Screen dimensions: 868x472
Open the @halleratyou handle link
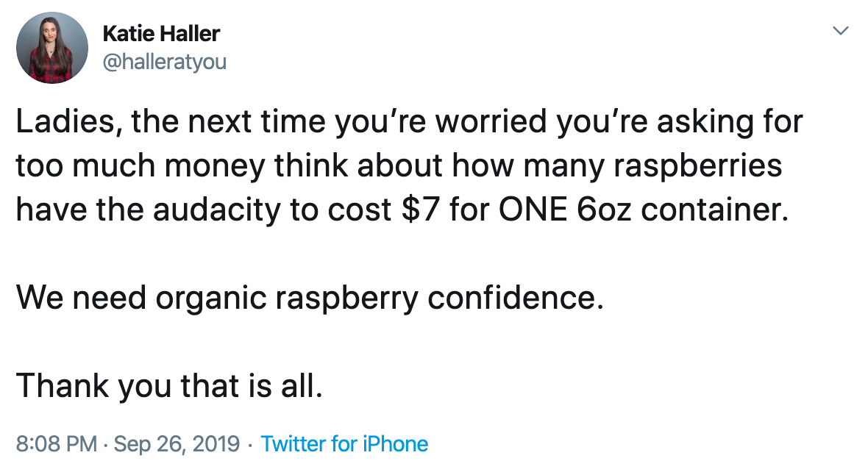tap(165, 62)
